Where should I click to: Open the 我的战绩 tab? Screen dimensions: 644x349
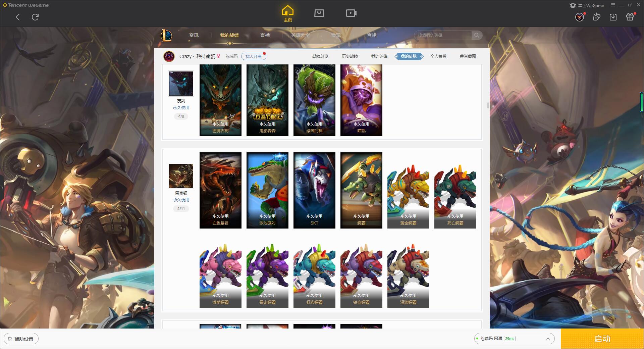click(x=229, y=35)
